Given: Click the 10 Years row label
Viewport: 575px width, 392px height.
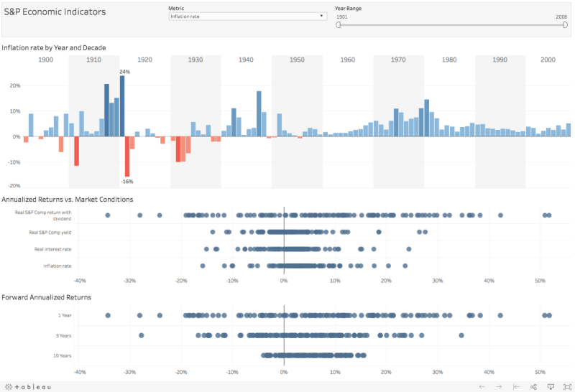Looking at the screenshot, I should tap(63, 355).
